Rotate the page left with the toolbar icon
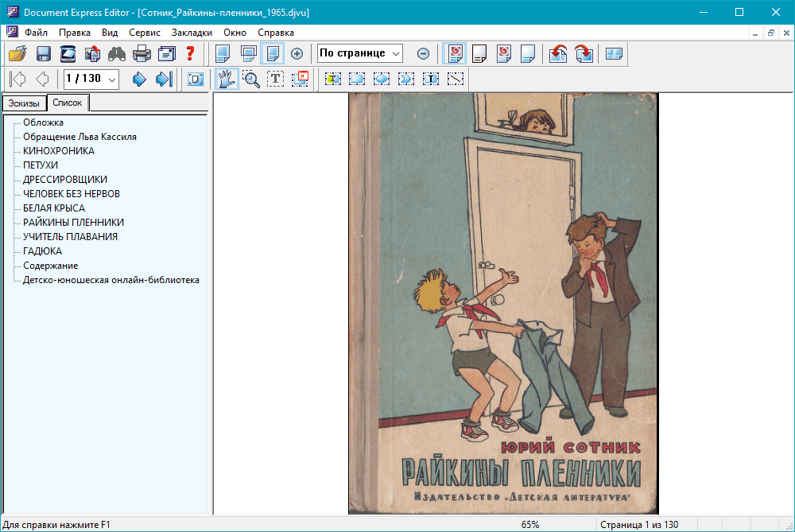This screenshot has height=532, width=795. [x=558, y=54]
